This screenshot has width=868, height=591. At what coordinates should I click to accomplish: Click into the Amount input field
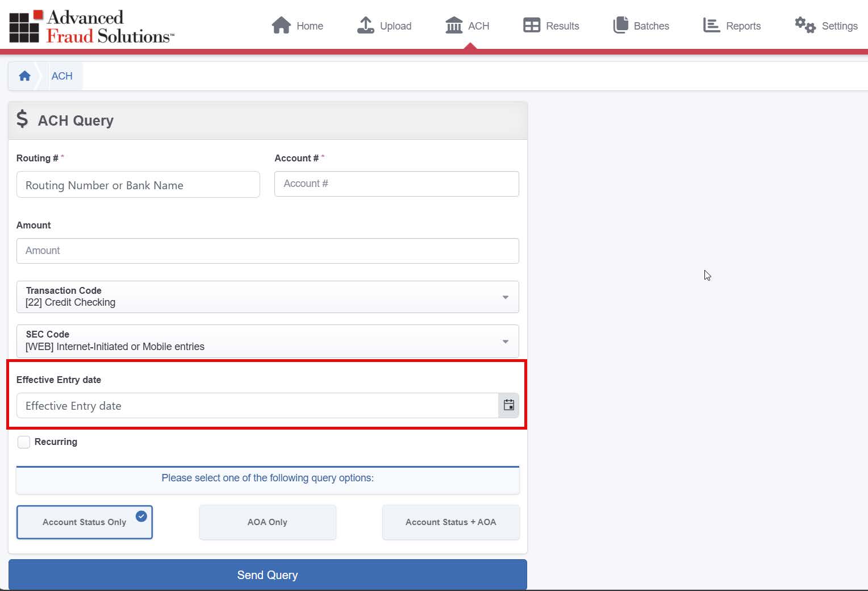[268, 251]
